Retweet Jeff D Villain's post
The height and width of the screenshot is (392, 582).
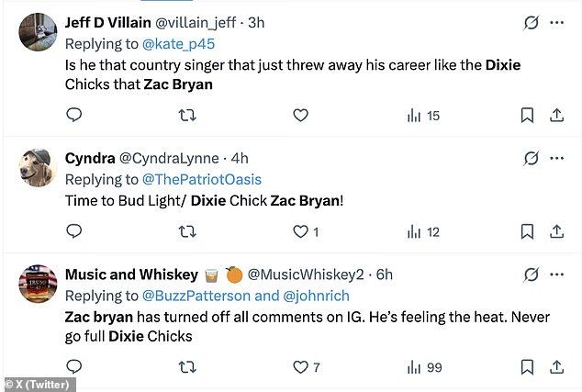187,115
